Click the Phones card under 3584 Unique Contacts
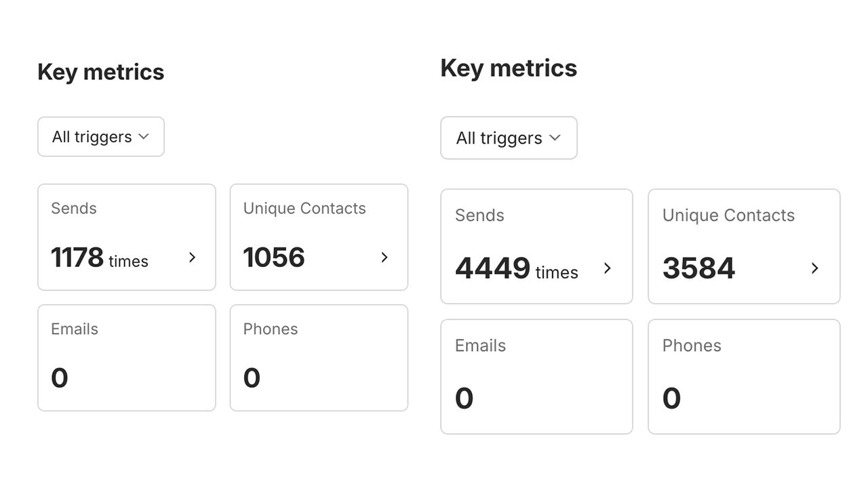The image size is (868, 488). pyautogui.click(x=744, y=377)
